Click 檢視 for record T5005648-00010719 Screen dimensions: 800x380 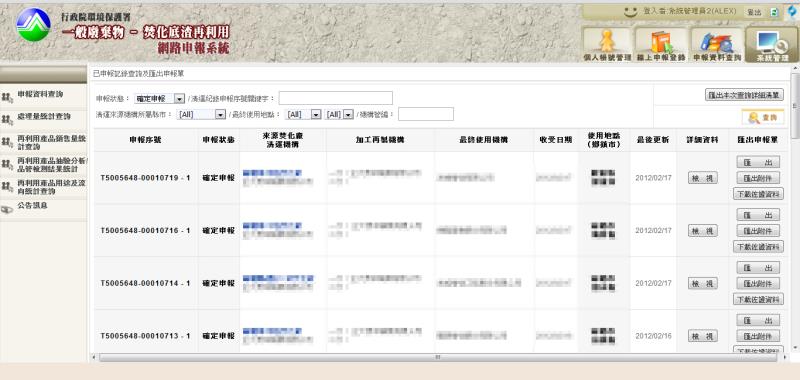pyautogui.click(x=703, y=178)
